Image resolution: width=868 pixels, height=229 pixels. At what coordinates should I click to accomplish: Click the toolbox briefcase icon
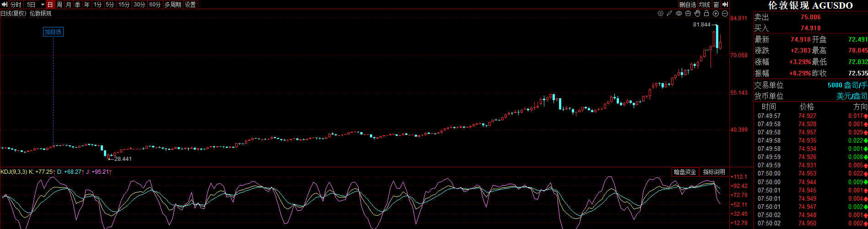click(x=688, y=14)
